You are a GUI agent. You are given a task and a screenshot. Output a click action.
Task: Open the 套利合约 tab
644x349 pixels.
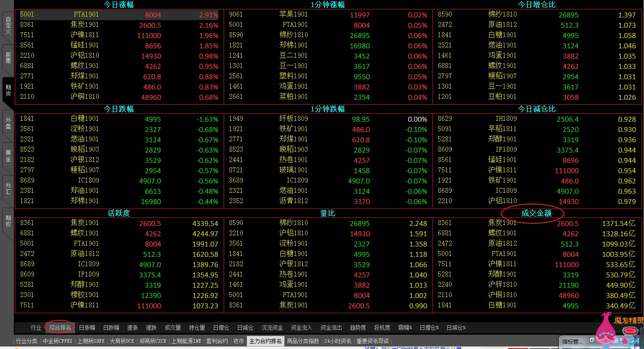tap(217, 341)
